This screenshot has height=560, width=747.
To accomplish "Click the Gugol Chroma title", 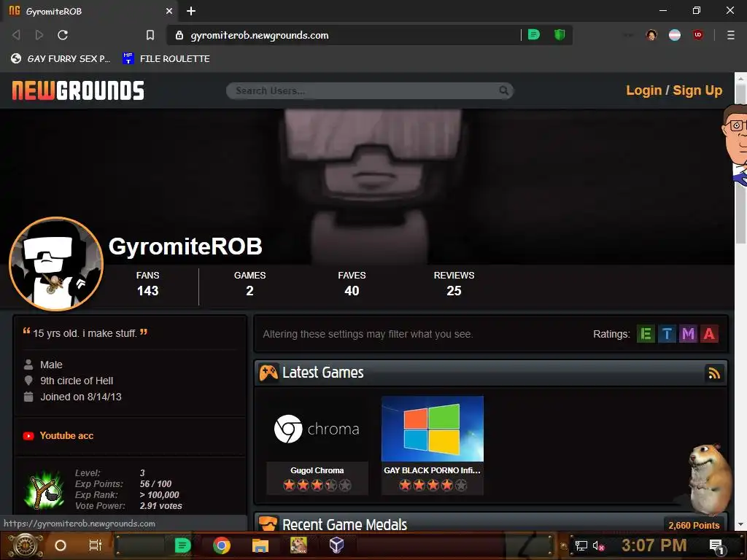I will (x=317, y=470).
